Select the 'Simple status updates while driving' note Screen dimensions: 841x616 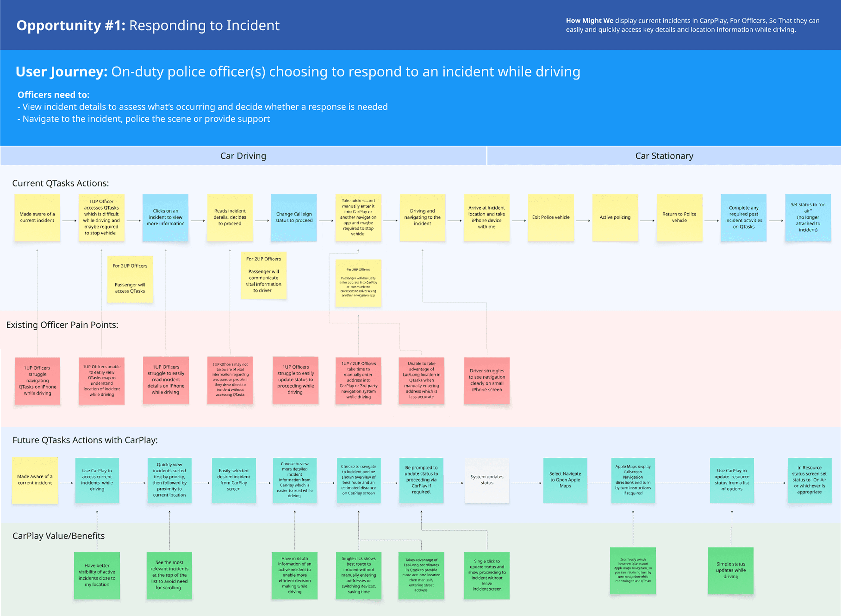731,570
